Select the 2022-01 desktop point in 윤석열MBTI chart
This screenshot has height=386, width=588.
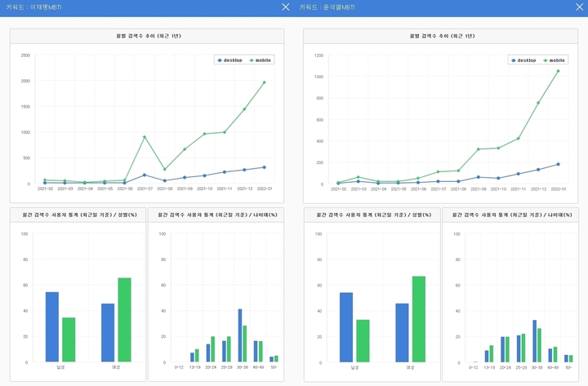click(558, 164)
